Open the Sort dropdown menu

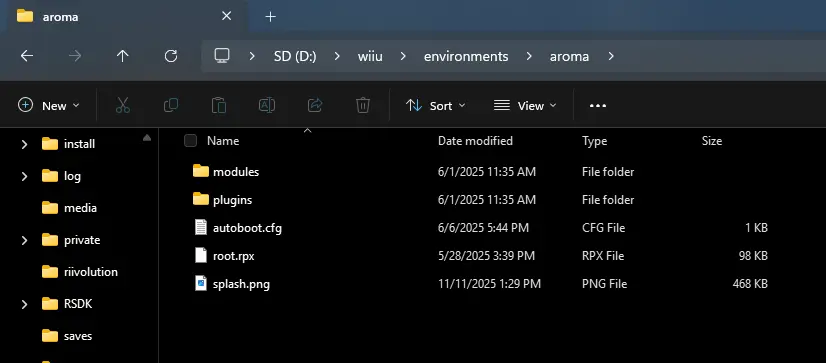coord(436,106)
